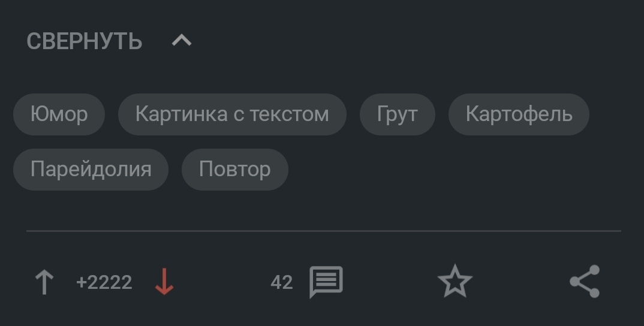Filter the feed by the Юмор chip
Viewport: 644px width, 326px height.
pos(59,114)
